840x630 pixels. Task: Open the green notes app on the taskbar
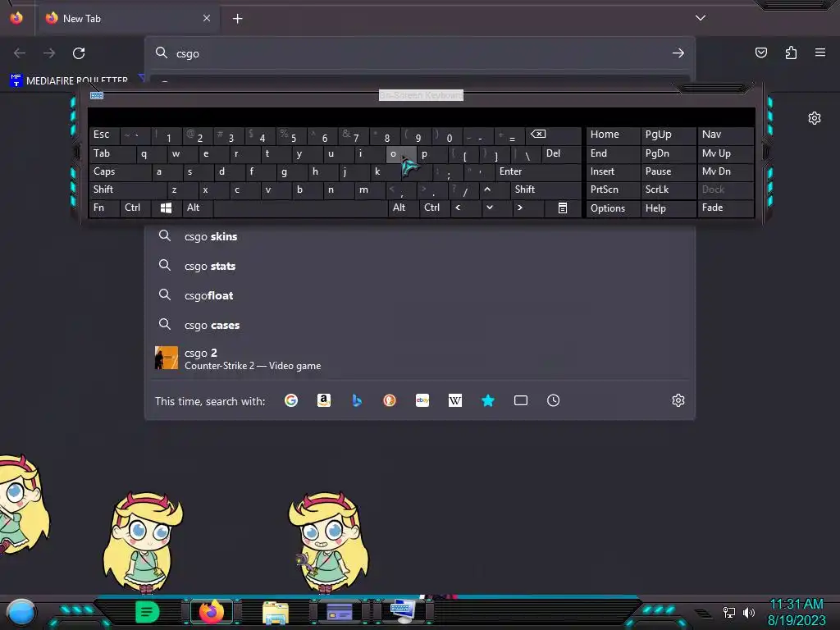click(148, 612)
